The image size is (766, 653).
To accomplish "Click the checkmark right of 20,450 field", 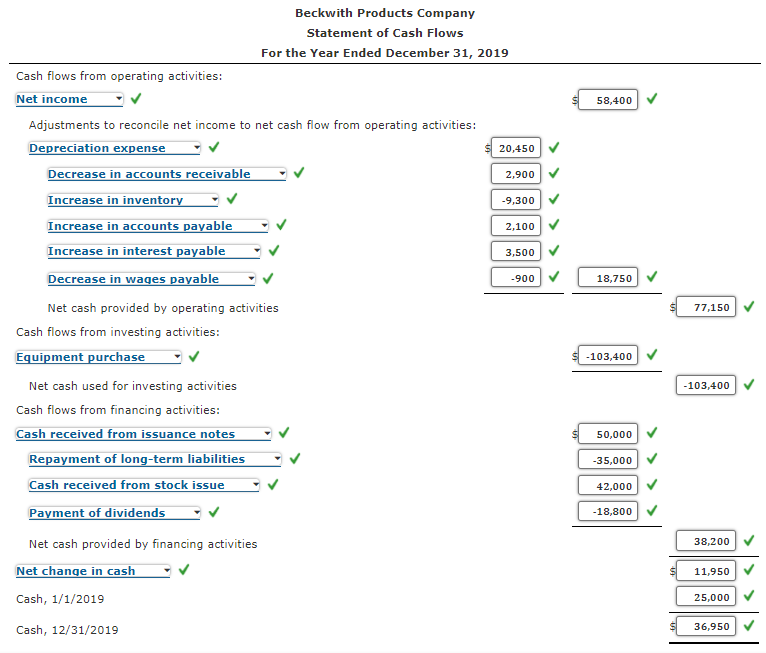I will pyautogui.click(x=553, y=147).
